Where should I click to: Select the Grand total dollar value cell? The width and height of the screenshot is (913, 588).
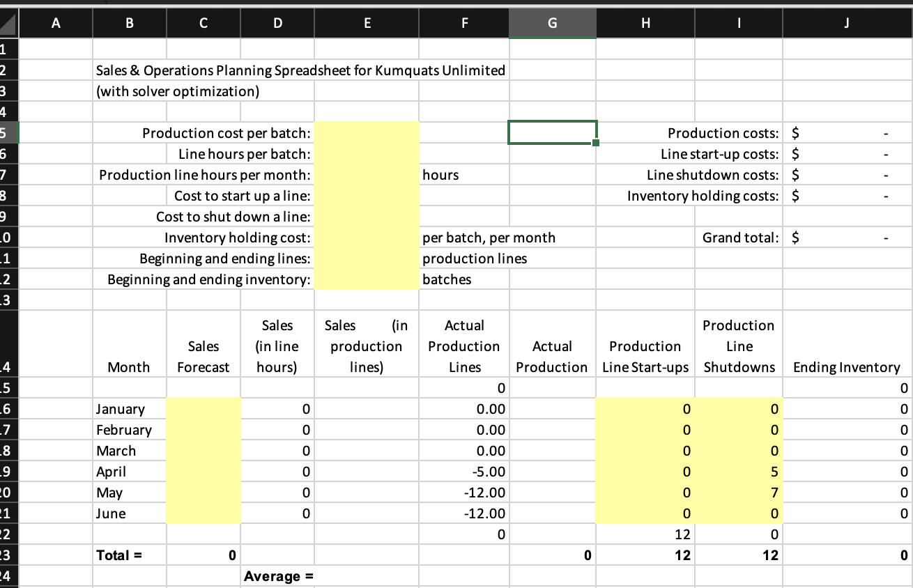coord(847,238)
